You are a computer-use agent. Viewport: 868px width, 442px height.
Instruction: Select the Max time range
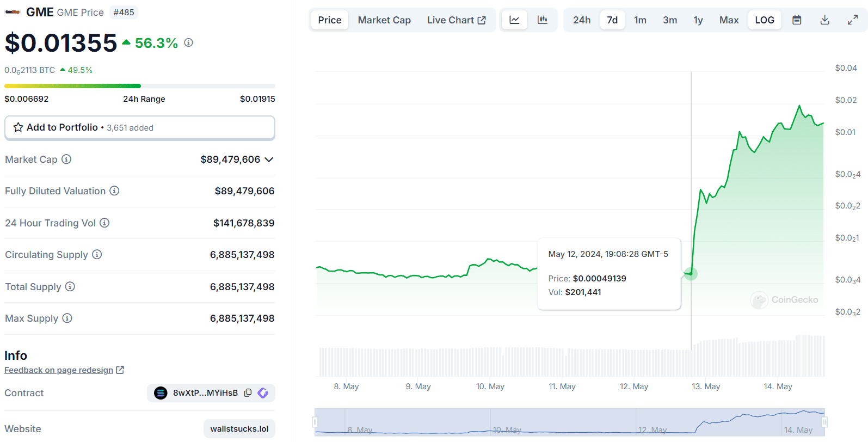[729, 20]
